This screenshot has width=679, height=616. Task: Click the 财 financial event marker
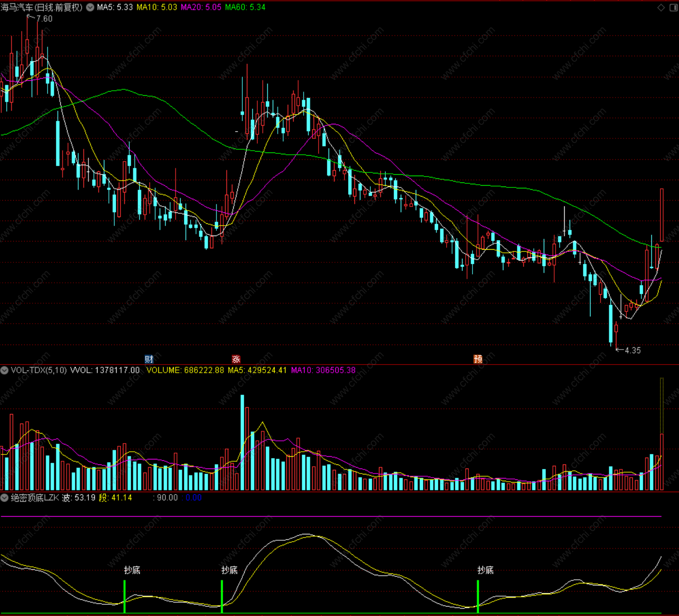click(149, 359)
